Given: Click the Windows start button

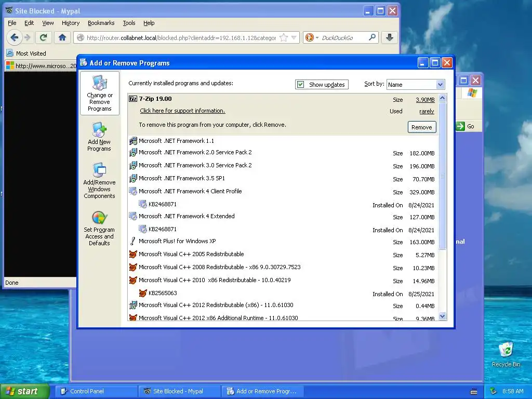Looking at the screenshot, I should click(24, 391).
